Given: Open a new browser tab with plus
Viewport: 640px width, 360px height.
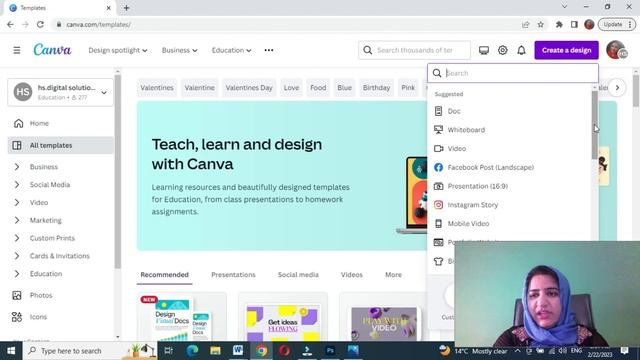Looking at the screenshot, I should 126,8.
